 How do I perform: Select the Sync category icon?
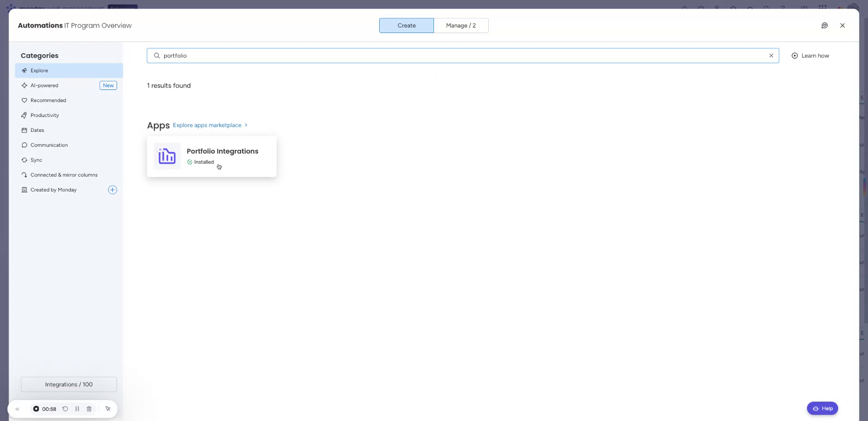24,159
